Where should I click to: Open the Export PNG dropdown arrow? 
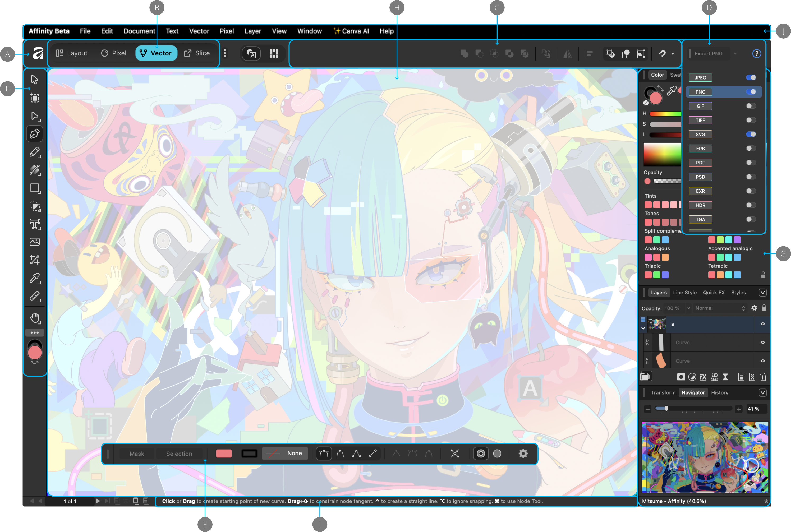click(x=735, y=54)
